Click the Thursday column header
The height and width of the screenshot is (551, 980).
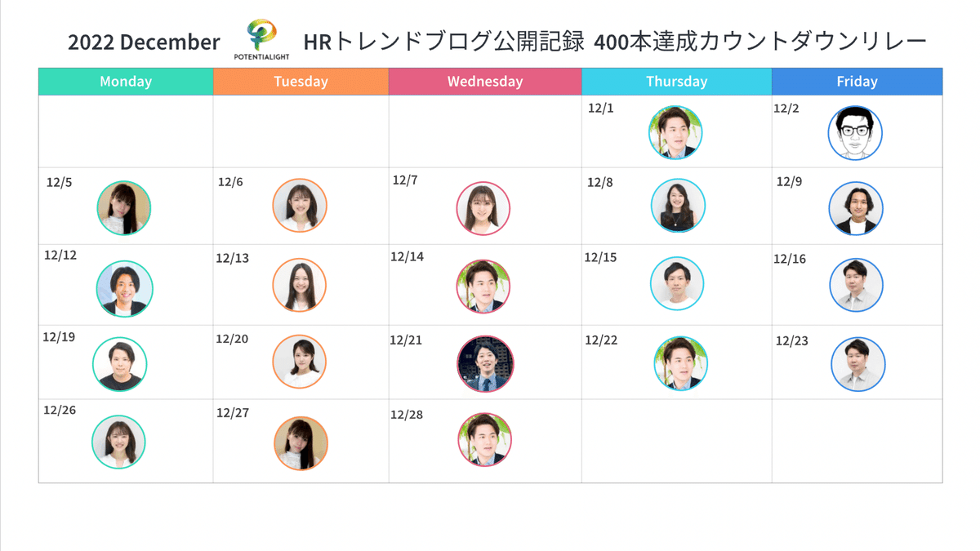point(677,82)
